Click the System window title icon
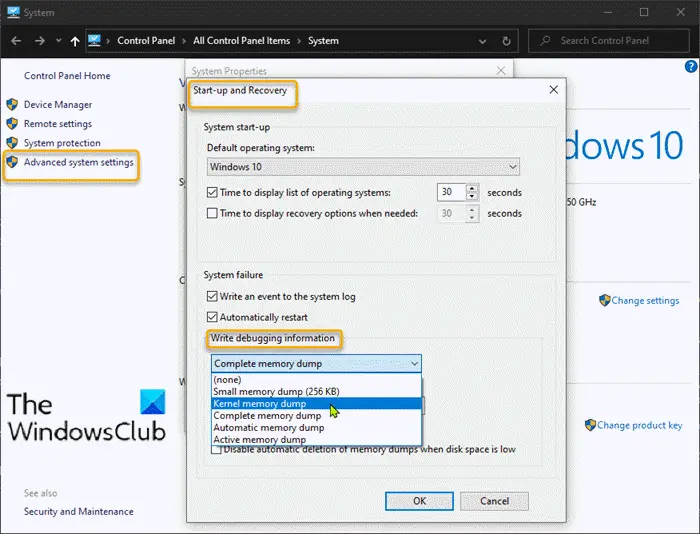Screen dimensions: 700x534 coord(13,13)
